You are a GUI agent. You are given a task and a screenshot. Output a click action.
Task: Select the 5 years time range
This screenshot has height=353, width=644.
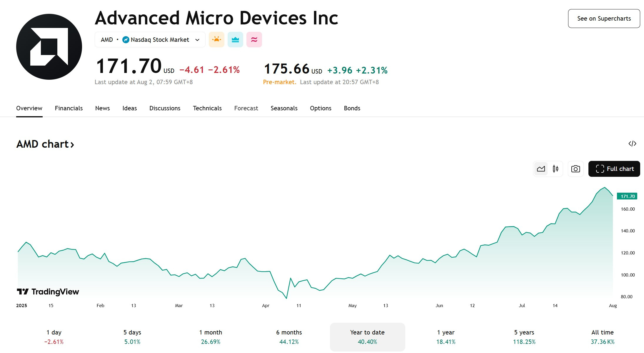pyautogui.click(x=524, y=337)
